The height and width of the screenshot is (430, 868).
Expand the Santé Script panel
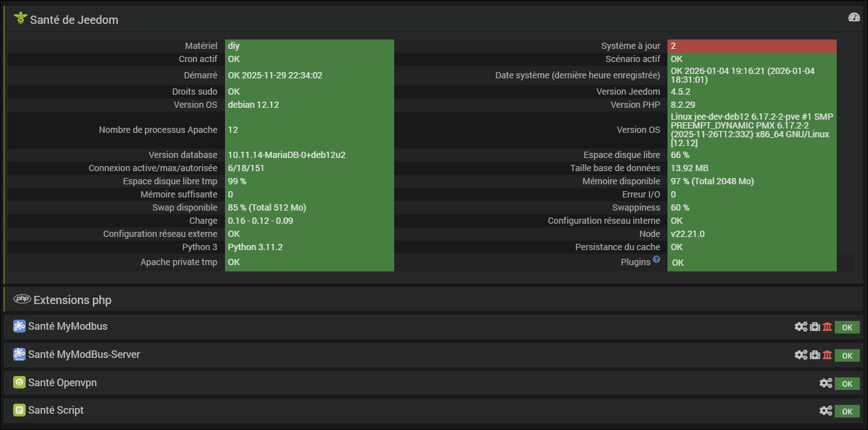click(x=56, y=411)
